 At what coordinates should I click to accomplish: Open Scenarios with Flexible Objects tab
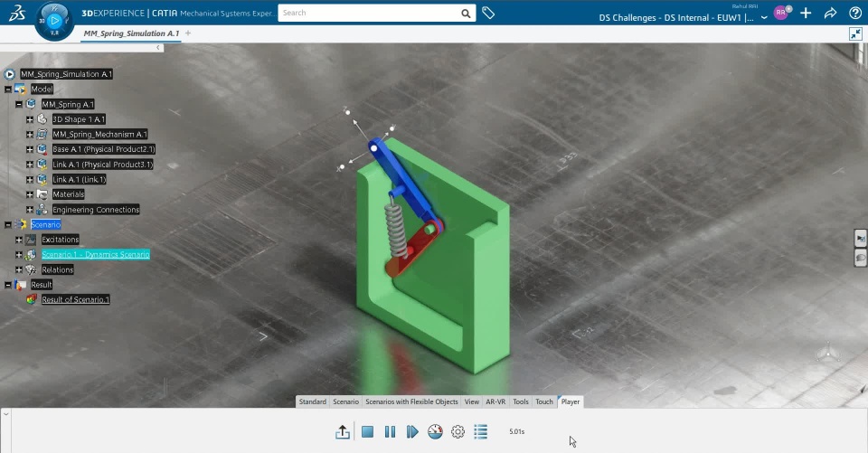[x=411, y=401]
